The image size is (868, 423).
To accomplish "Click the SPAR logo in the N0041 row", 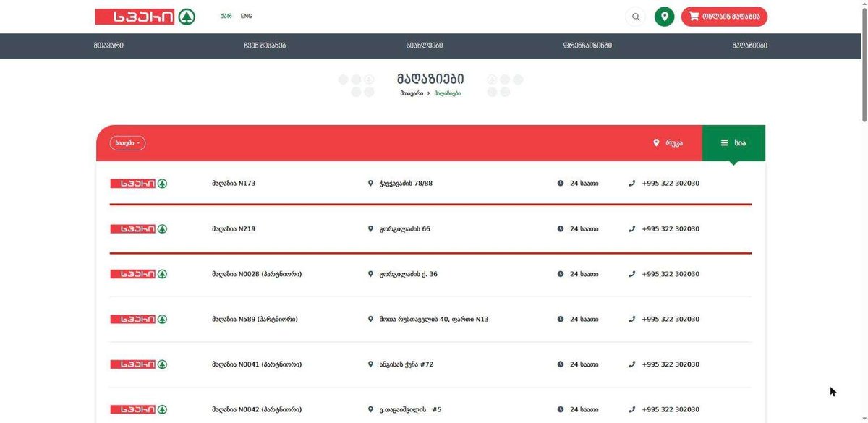I will click(139, 364).
